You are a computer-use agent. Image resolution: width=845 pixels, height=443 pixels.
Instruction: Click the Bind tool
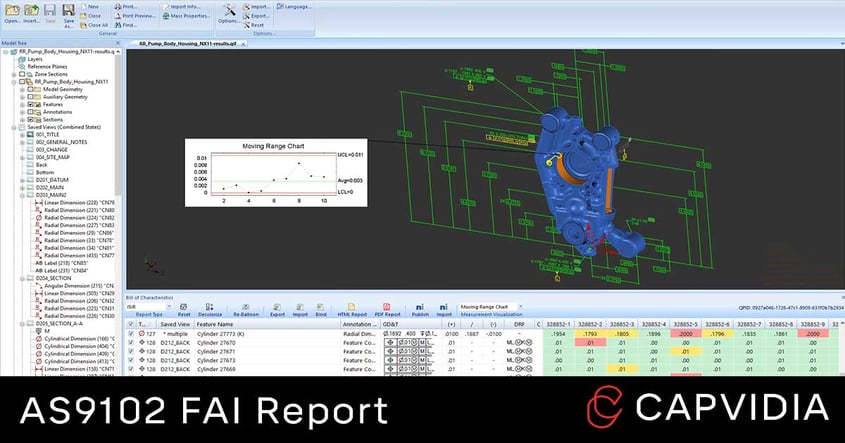pyautogui.click(x=321, y=310)
